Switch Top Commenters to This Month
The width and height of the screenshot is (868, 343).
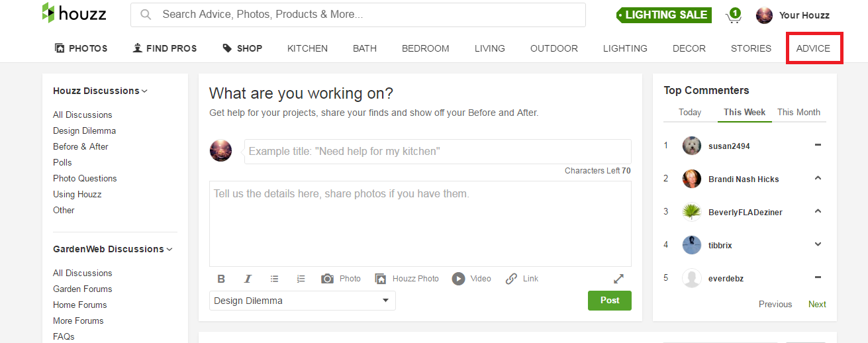click(x=798, y=112)
